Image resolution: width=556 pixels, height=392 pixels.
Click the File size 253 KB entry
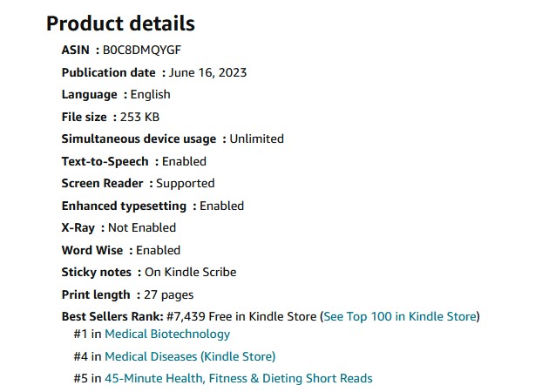pyautogui.click(x=111, y=117)
